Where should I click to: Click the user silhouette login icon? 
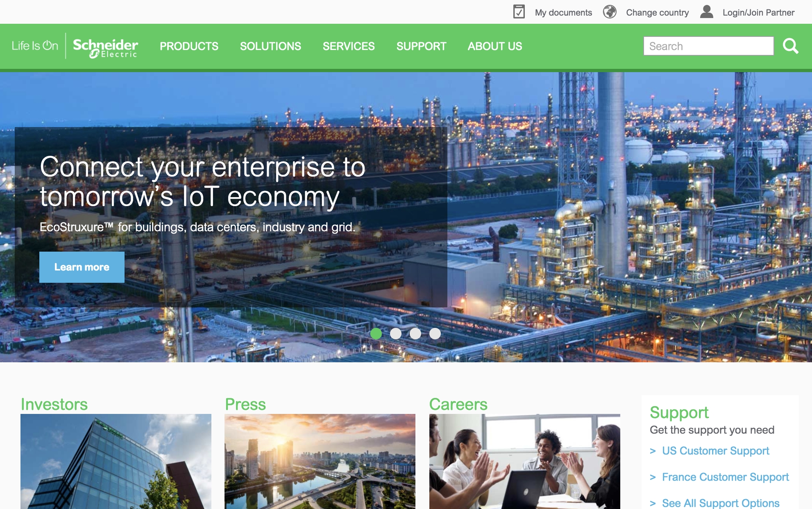707,12
